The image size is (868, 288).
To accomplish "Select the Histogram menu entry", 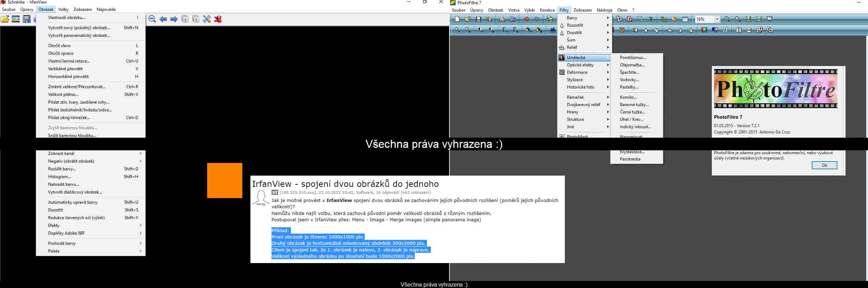I will [91, 177].
